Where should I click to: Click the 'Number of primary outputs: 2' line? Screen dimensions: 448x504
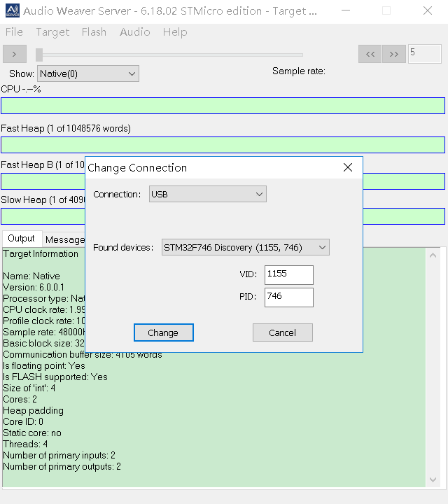click(62, 466)
